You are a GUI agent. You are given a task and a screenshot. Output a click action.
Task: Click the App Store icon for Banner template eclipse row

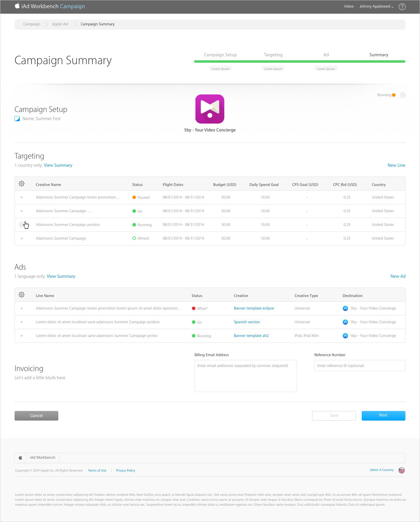345,308
